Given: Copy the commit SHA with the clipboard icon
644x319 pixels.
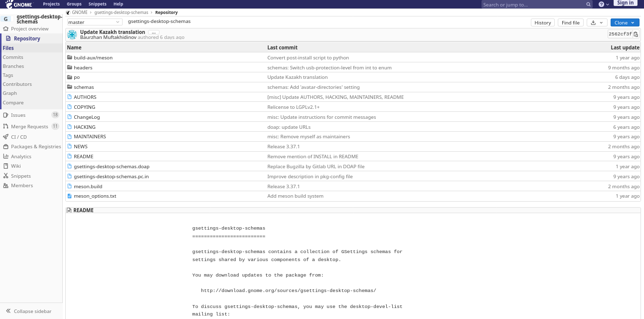Looking at the screenshot, I should coord(636,34).
